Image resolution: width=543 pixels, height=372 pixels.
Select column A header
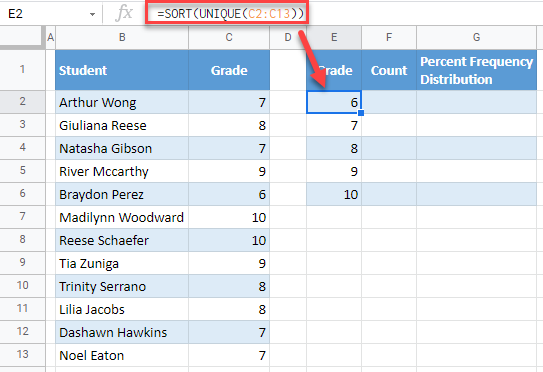point(51,37)
